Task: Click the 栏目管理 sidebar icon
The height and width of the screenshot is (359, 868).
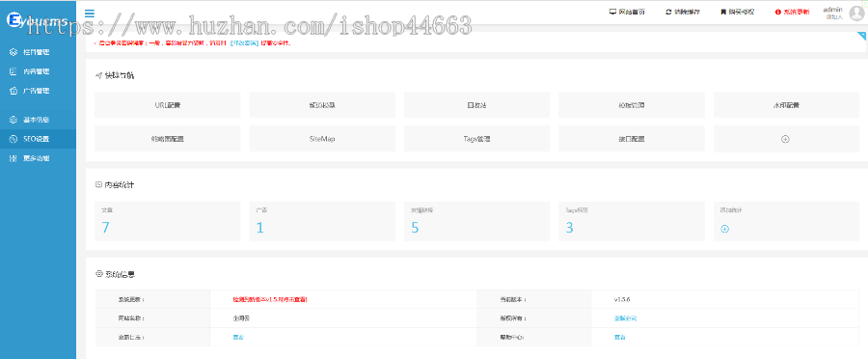Action: [14, 52]
